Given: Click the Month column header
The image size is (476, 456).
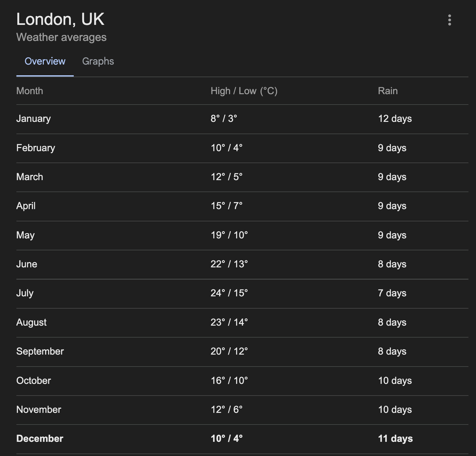Looking at the screenshot, I should coord(30,91).
